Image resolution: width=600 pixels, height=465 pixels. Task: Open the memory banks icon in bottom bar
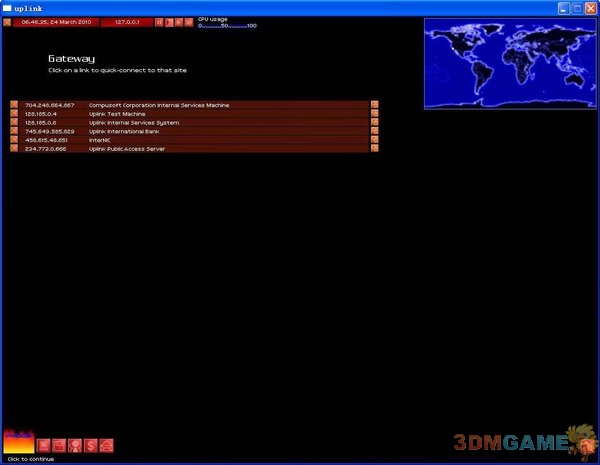point(59,445)
